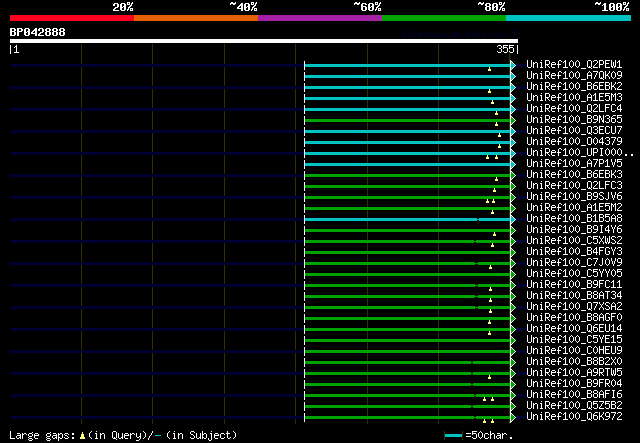Screen dimensions: 640x443
Task: Click the cyan alignment bar for B1B5A8
Action: 407,220
